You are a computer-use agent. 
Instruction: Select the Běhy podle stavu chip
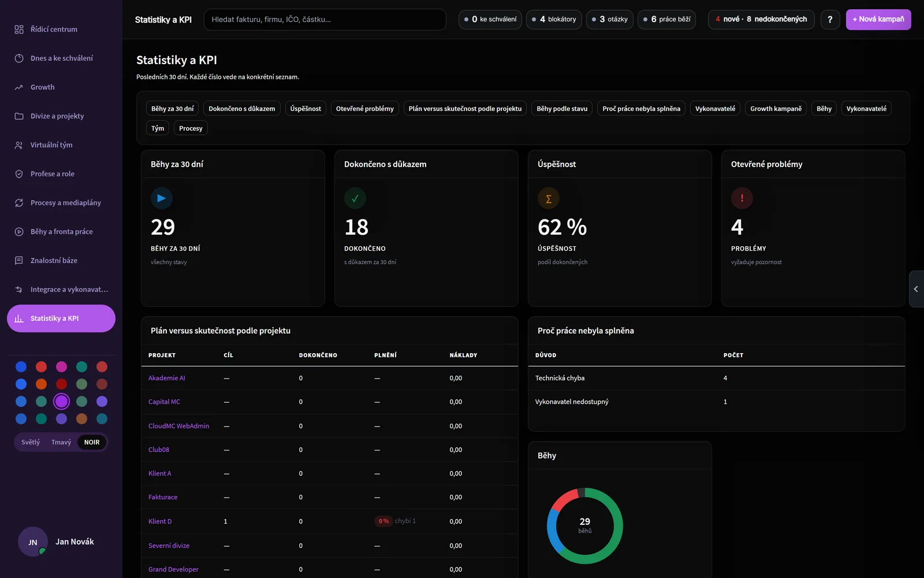click(x=562, y=109)
